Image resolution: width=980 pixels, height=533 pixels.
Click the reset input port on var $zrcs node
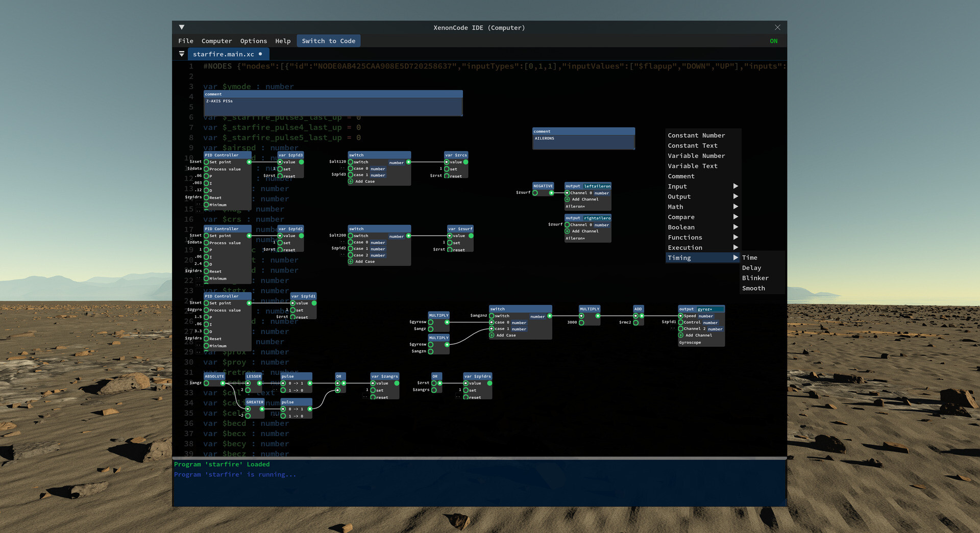[448, 176]
